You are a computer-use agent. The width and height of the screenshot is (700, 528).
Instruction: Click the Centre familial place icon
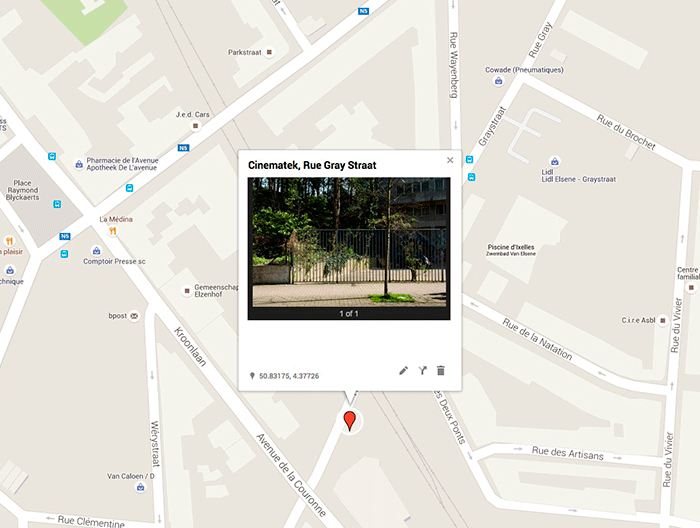point(691,287)
